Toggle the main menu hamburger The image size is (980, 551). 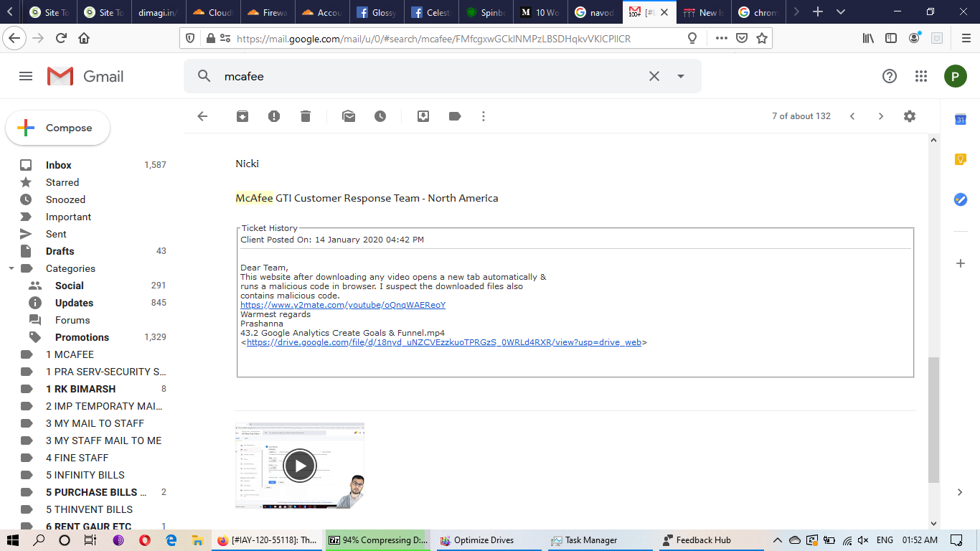point(26,76)
